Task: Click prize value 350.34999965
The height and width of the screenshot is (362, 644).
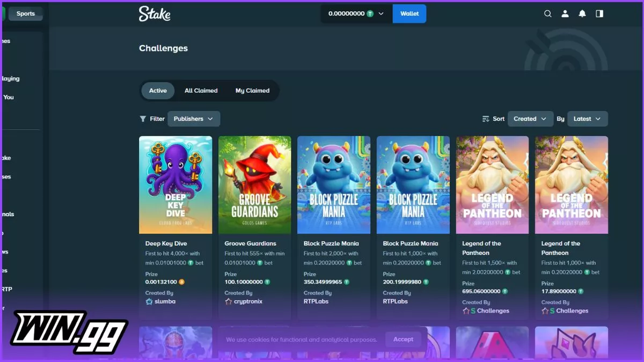Action: [323, 282]
